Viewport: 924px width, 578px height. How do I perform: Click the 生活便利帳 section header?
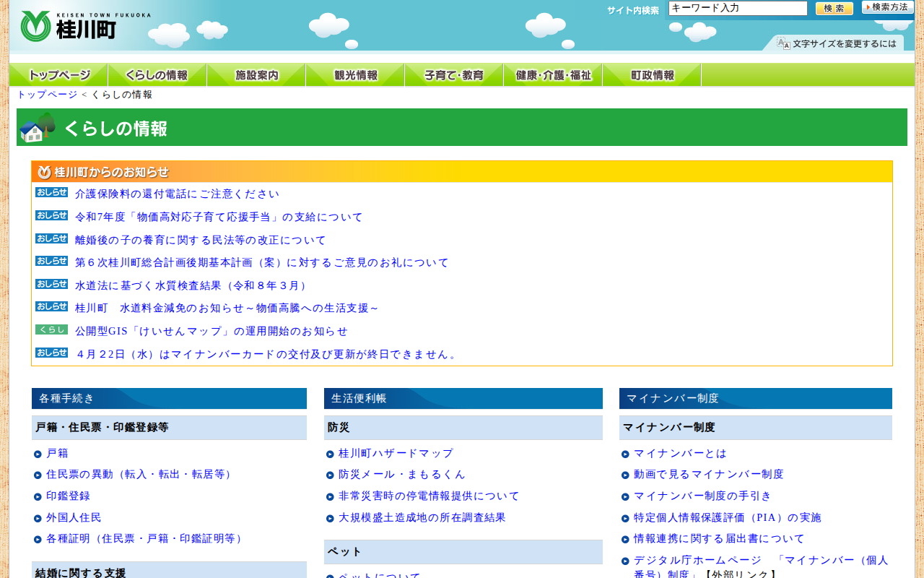click(x=463, y=399)
